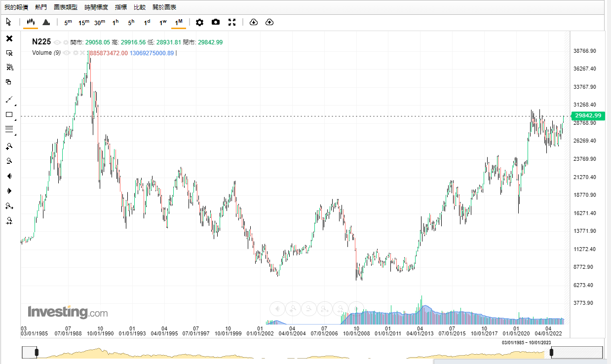
Task: Expand rectangle tool variants arrow
Action: pos(15,120)
